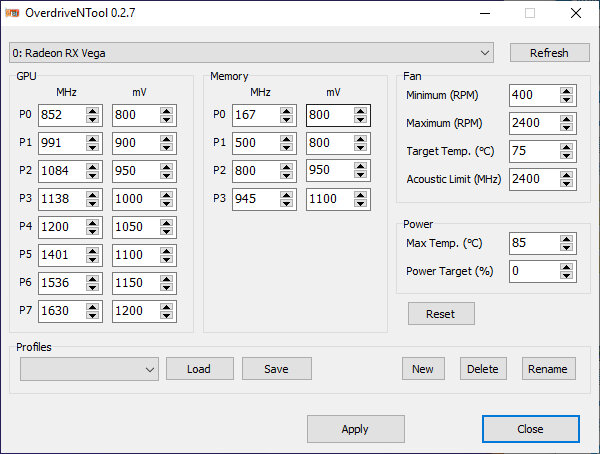Decrease Acoustic Limit MHz with down arrow

click(566, 183)
